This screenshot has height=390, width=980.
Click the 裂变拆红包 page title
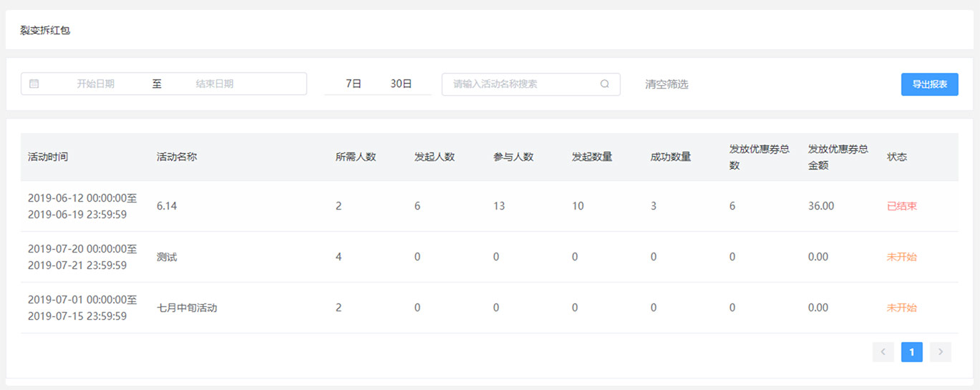[x=45, y=30]
